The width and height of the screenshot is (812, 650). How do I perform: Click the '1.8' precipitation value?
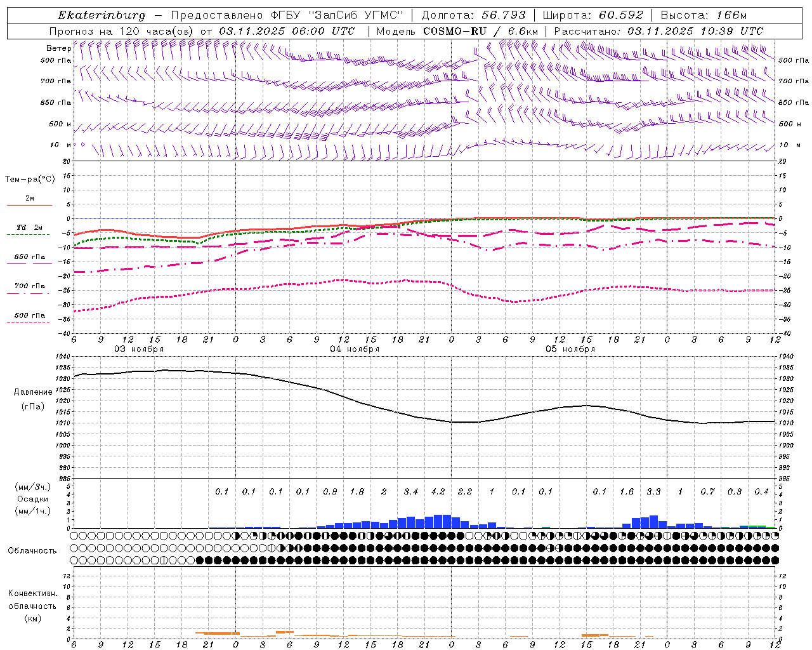357,491
